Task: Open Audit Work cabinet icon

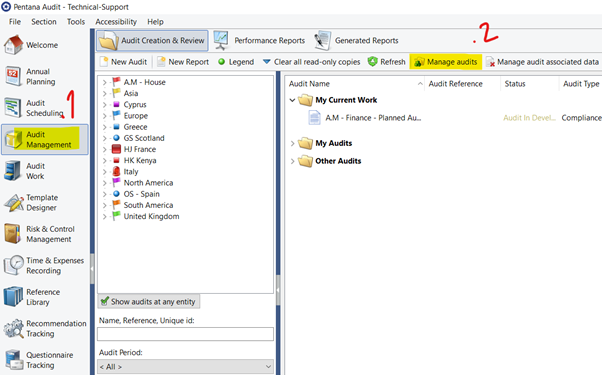Action: (13, 171)
